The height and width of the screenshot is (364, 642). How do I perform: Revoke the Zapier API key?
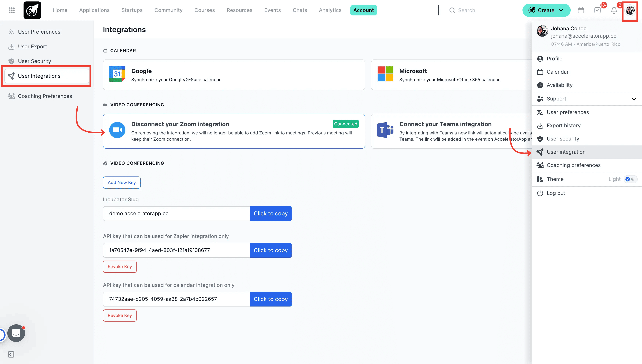[x=120, y=267]
